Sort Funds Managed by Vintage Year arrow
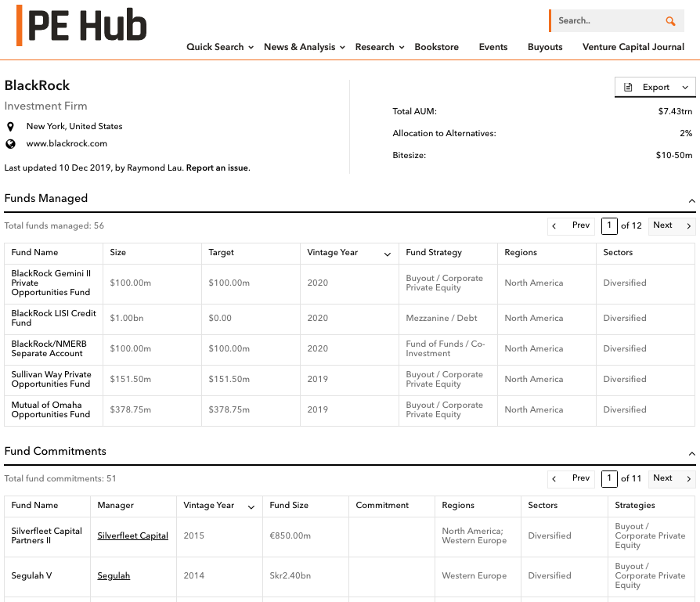The height and width of the screenshot is (602, 700). tap(387, 254)
